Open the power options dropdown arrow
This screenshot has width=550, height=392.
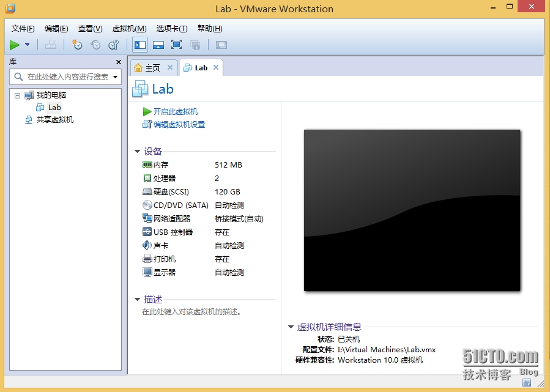[x=27, y=45]
